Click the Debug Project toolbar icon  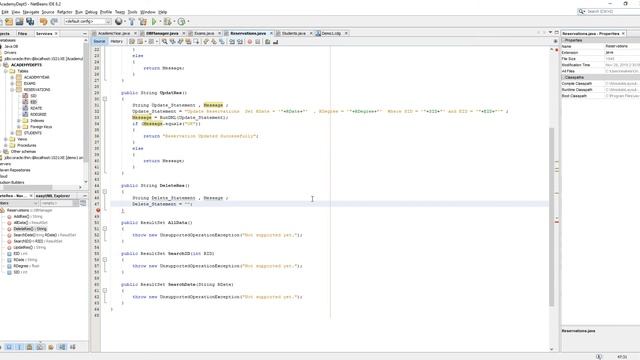tap(167, 21)
